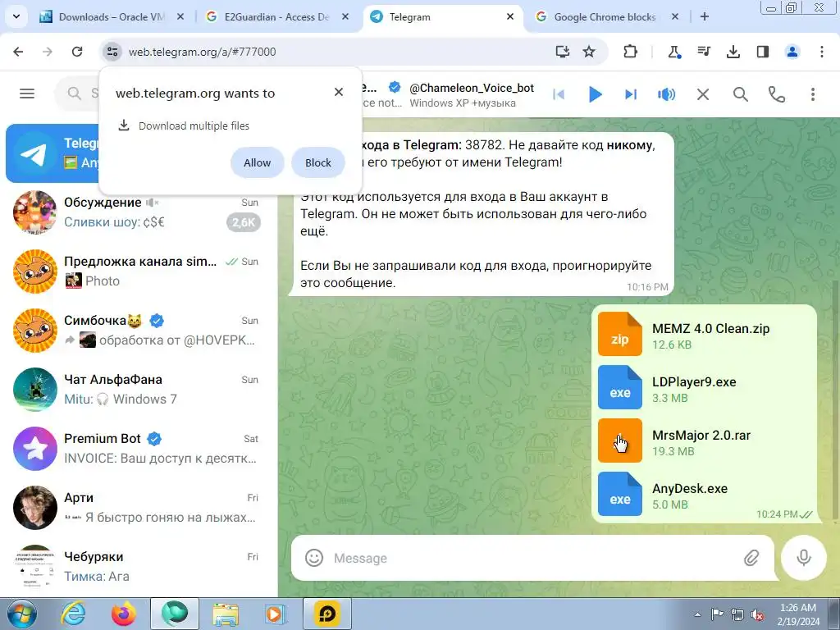Show hidden system tray icons
840x630 pixels.
click(697, 614)
